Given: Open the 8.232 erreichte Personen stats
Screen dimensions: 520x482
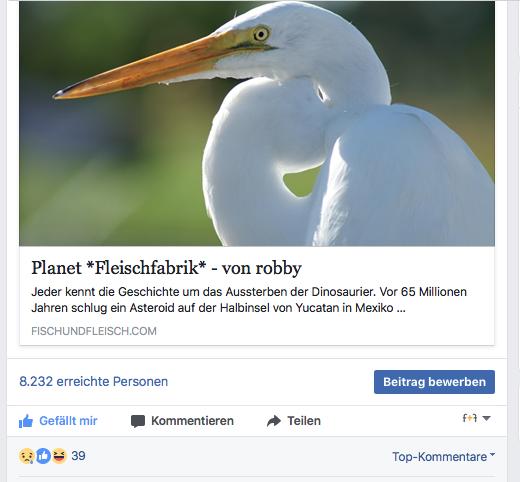Looking at the screenshot, I should pos(94,382).
